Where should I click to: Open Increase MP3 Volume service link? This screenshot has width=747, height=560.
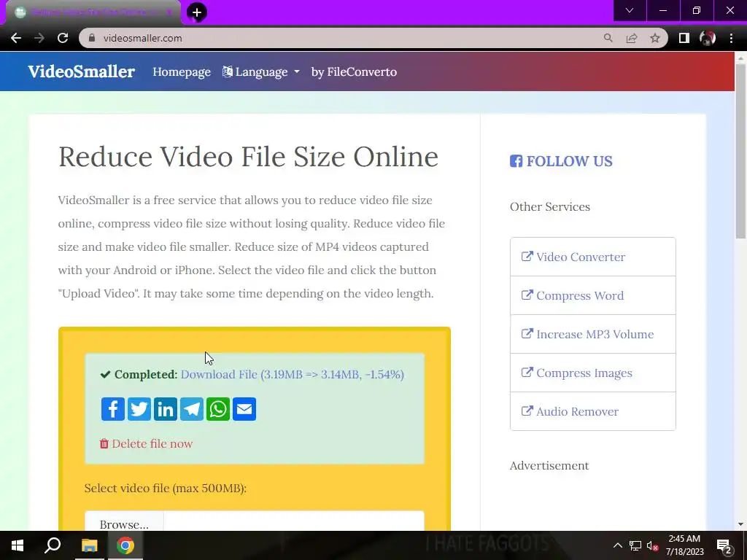[592, 334]
